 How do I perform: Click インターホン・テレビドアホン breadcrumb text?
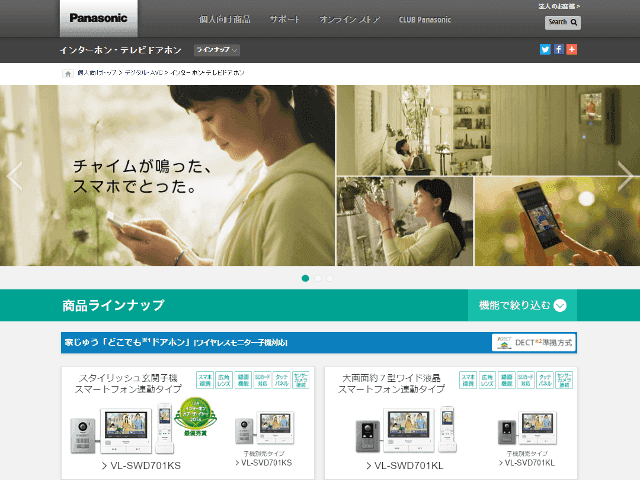tap(207, 73)
